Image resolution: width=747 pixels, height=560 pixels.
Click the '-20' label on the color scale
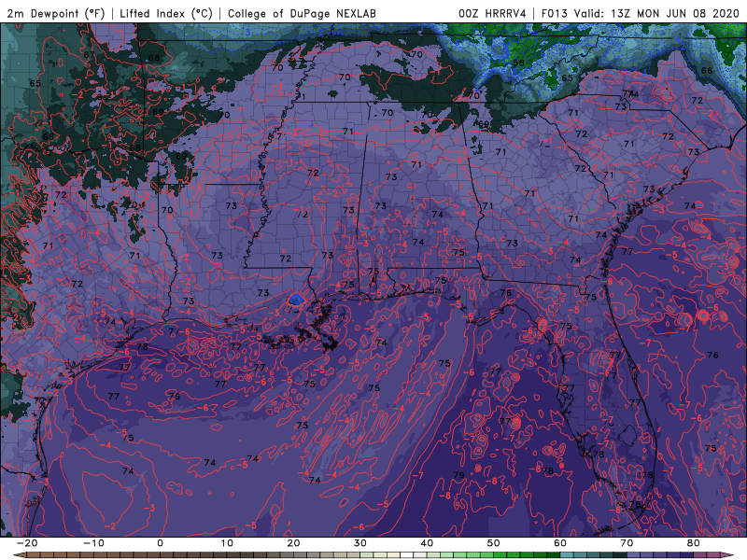pyautogui.click(x=27, y=543)
